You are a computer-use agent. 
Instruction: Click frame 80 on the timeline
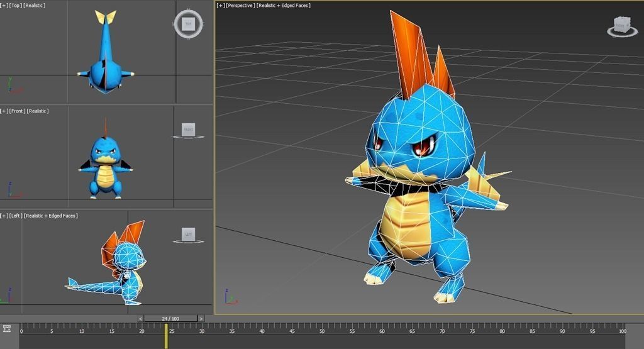[x=502, y=331]
